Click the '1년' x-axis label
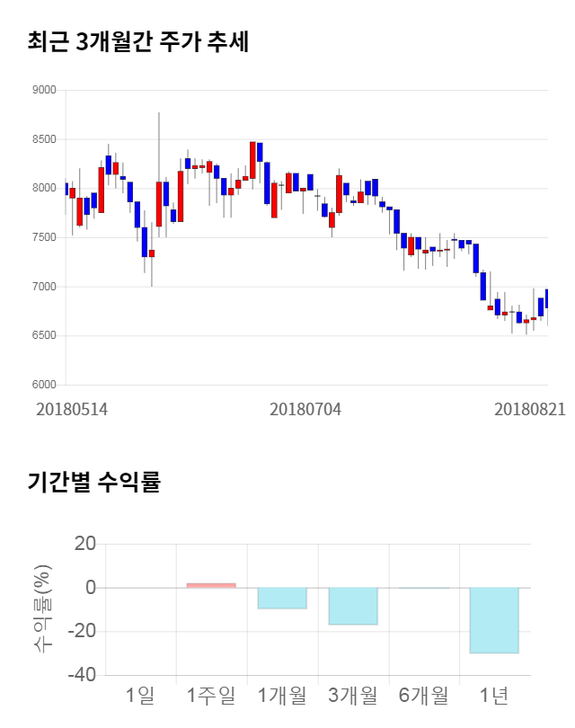 click(x=494, y=695)
